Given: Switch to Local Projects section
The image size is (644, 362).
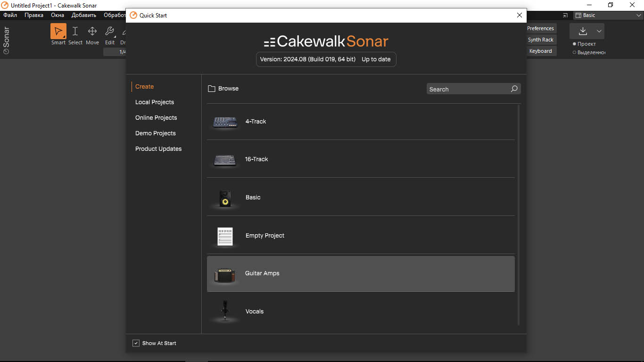Looking at the screenshot, I should [155, 102].
